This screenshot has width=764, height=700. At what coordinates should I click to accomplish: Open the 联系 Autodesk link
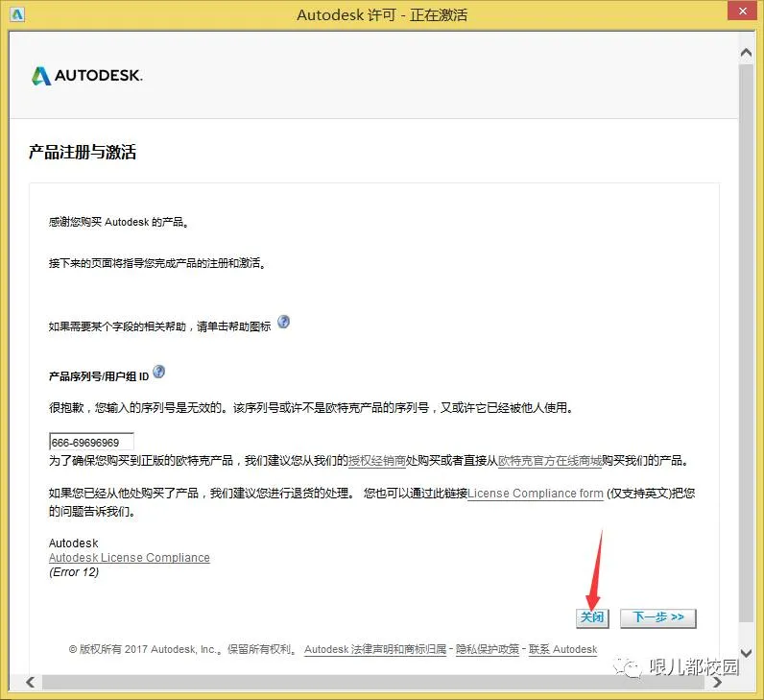pos(562,649)
